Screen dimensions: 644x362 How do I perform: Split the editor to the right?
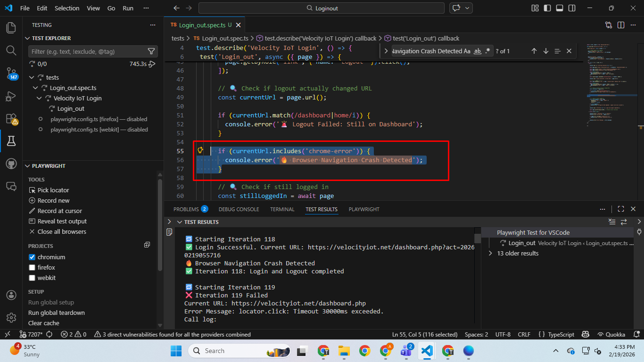click(621, 25)
